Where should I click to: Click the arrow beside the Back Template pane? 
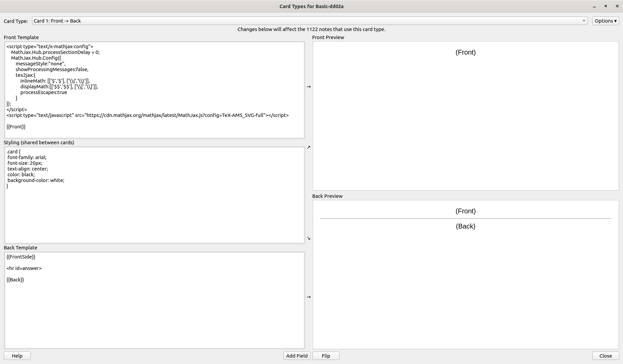click(308, 297)
